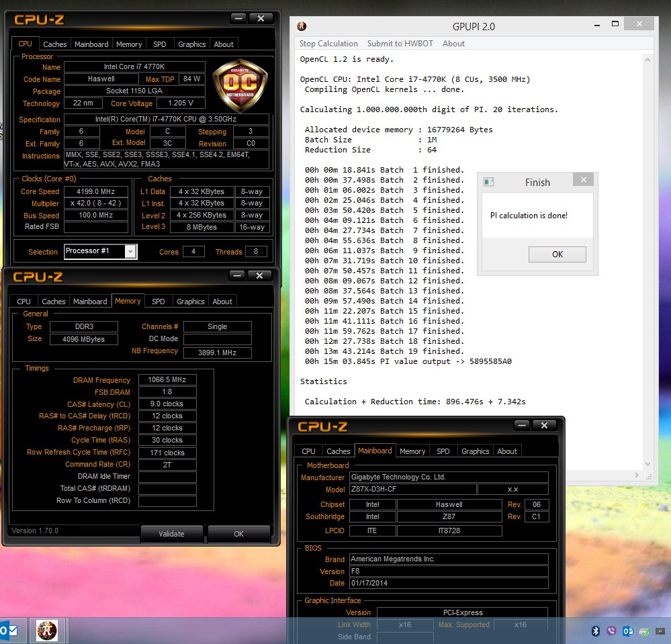Click the Bluetooth tray icon
Image resolution: width=671 pixels, height=644 pixels.
(595, 631)
